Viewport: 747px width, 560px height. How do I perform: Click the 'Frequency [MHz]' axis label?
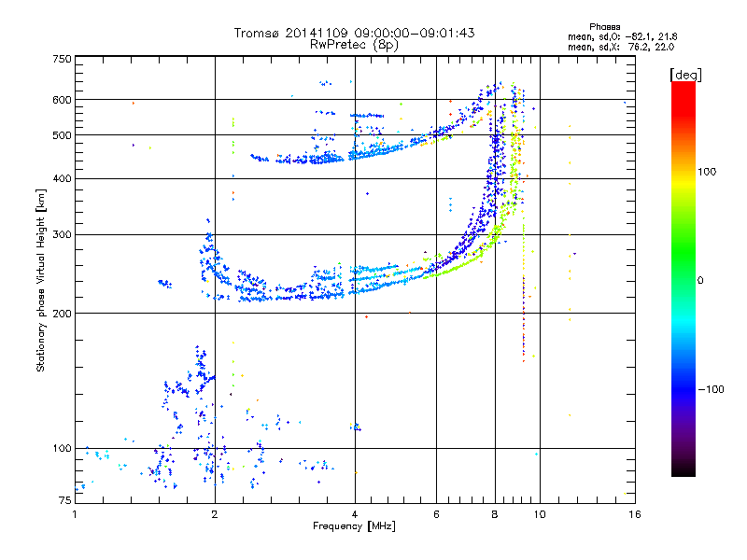354,526
